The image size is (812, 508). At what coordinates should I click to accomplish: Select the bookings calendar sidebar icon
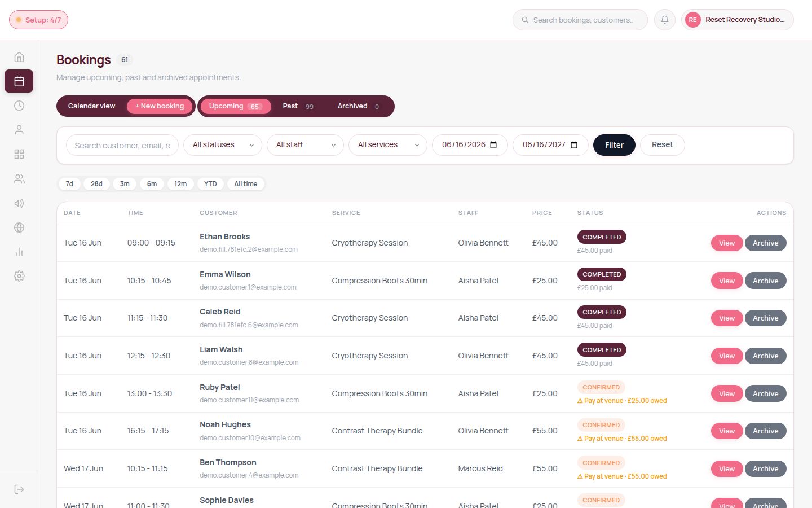(x=19, y=81)
